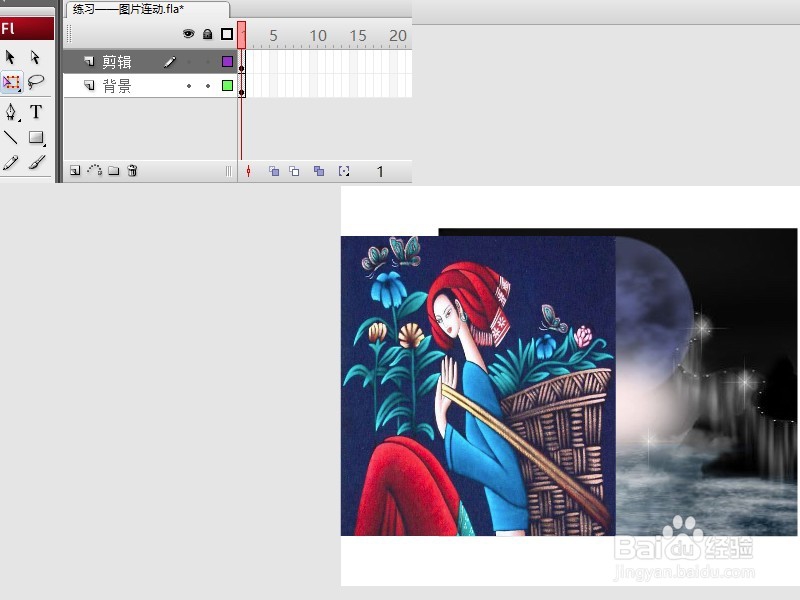
Task: Select the Pen tool
Action: pos(11,112)
